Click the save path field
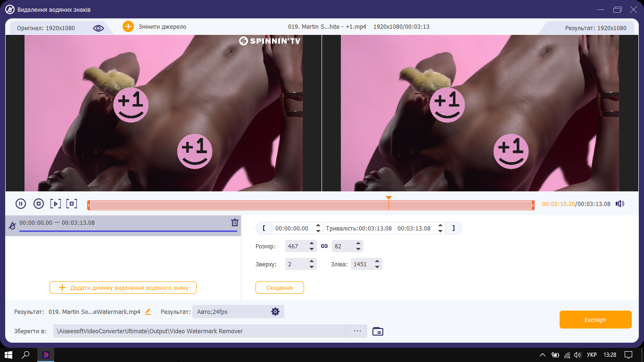Image resolution: width=644 pixels, height=362 pixels. pos(199,331)
